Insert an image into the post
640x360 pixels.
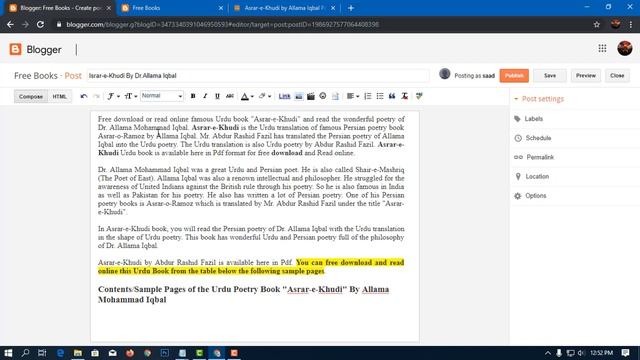point(299,96)
